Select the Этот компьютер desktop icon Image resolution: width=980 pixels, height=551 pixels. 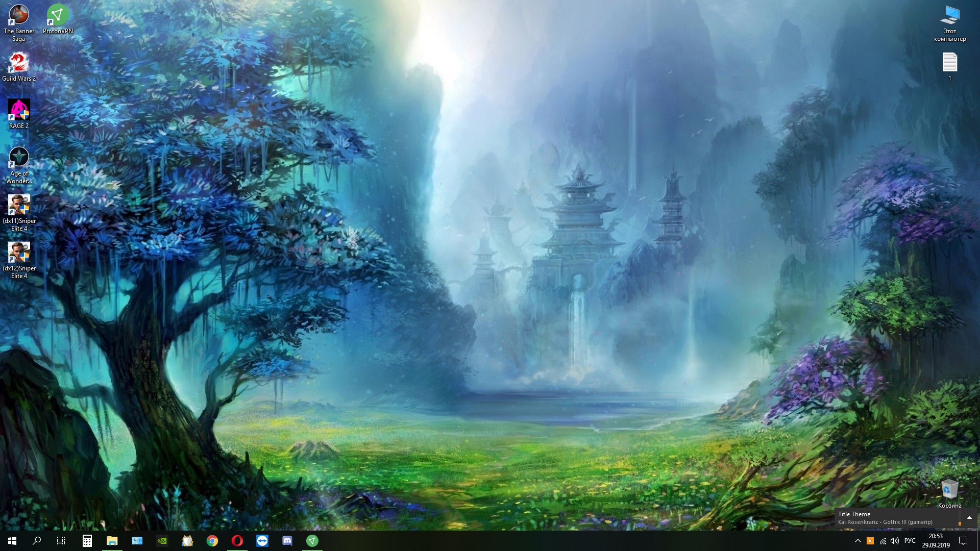pos(950,23)
